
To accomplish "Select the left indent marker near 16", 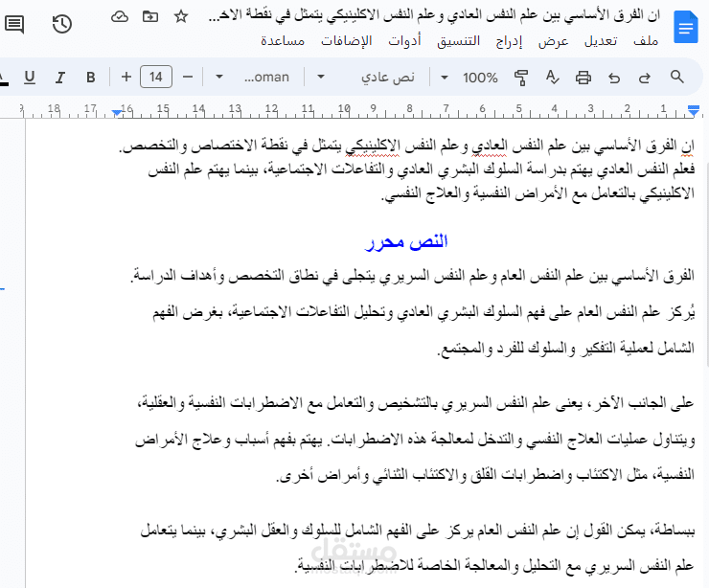I will click(x=117, y=112).
